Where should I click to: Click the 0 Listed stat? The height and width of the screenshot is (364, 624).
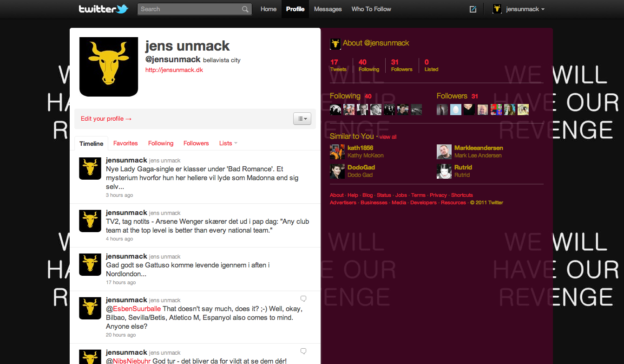pos(431,65)
